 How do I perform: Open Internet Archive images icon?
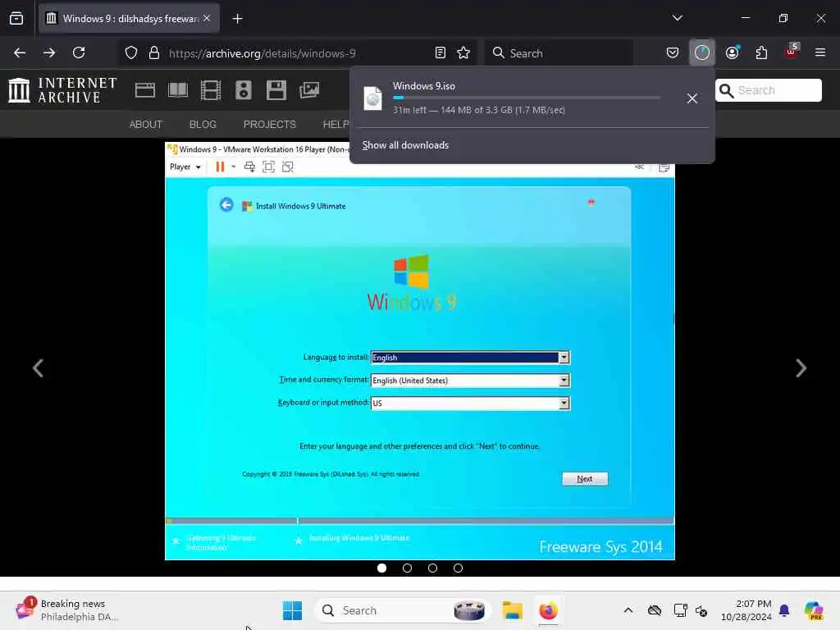pos(309,90)
